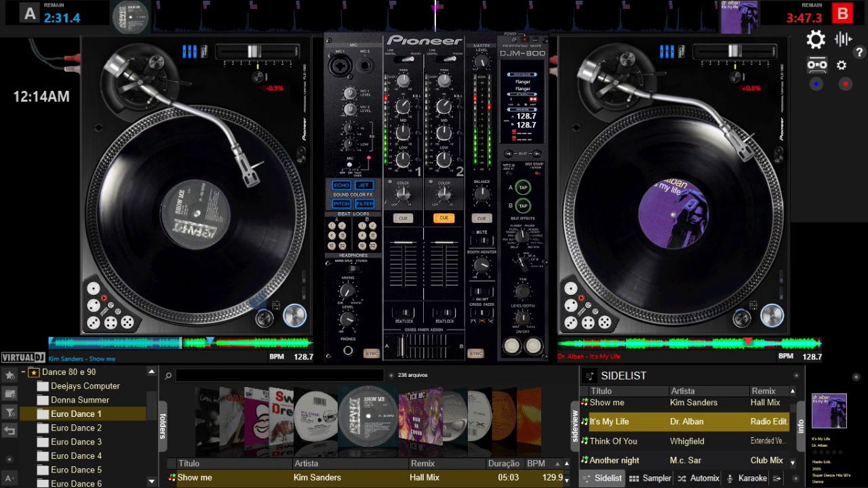Toggle the ECHO sound color effect

(341, 185)
